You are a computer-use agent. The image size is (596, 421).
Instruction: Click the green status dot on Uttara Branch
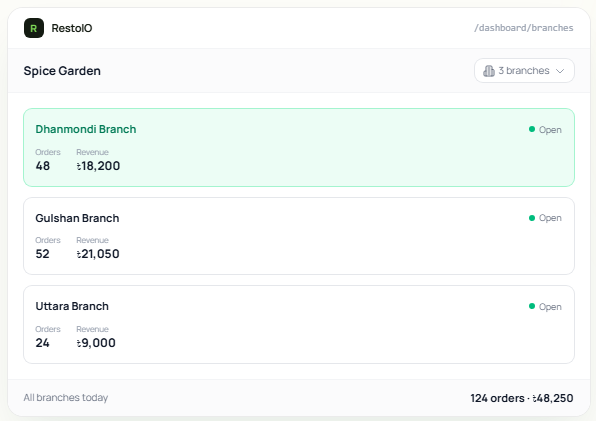click(532, 306)
